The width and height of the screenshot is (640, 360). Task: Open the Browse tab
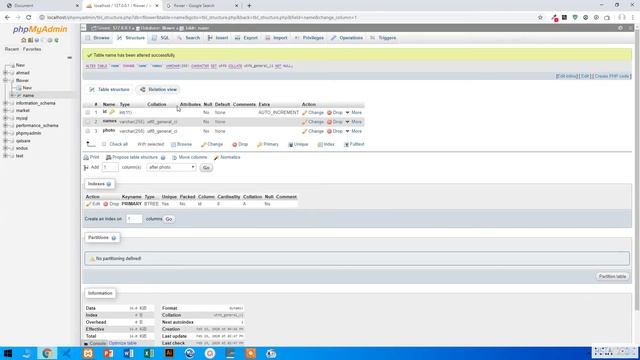(98, 38)
